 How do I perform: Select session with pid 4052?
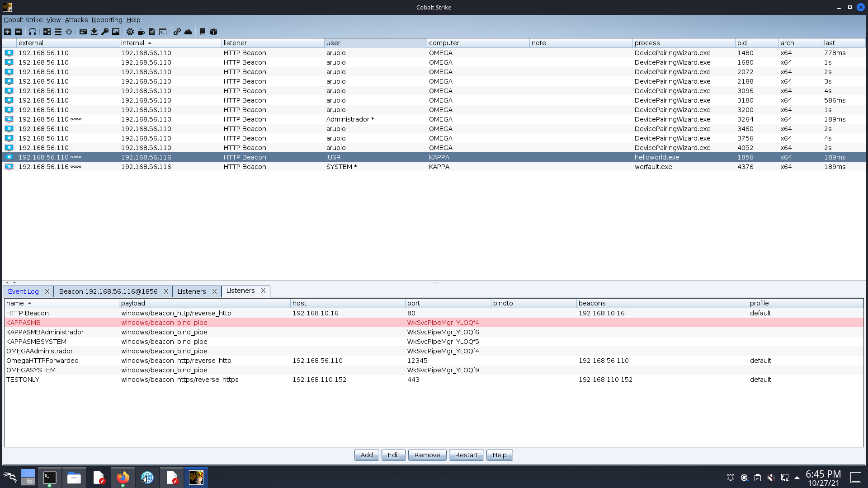[x=434, y=148]
